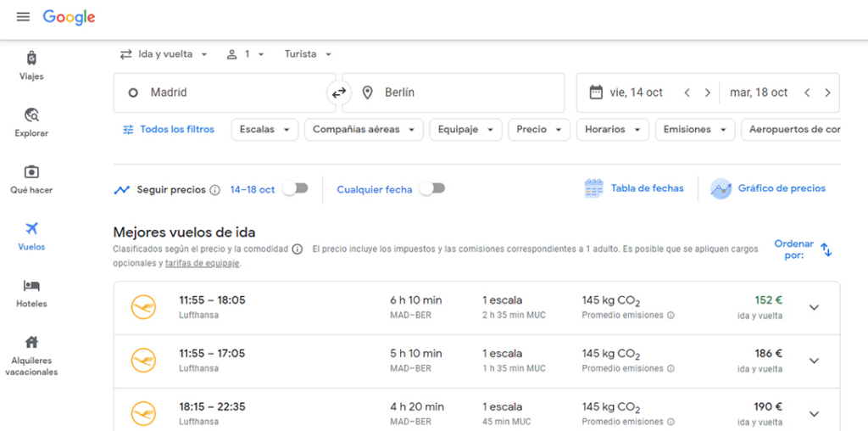Click the Madrid origin field
This screenshot has width=868, height=431.
pyautogui.click(x=225, y=92)
